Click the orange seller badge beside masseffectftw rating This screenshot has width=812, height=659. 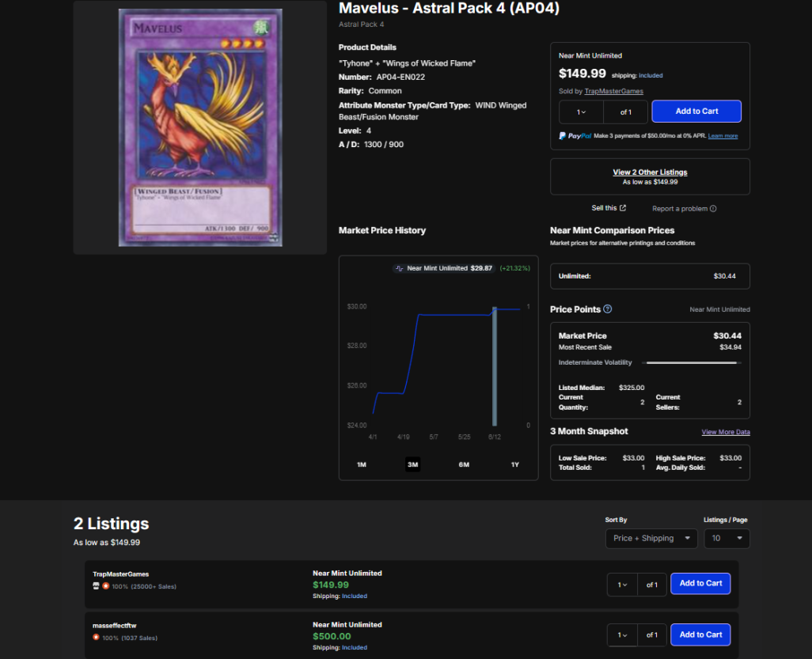tap(96, 638)
